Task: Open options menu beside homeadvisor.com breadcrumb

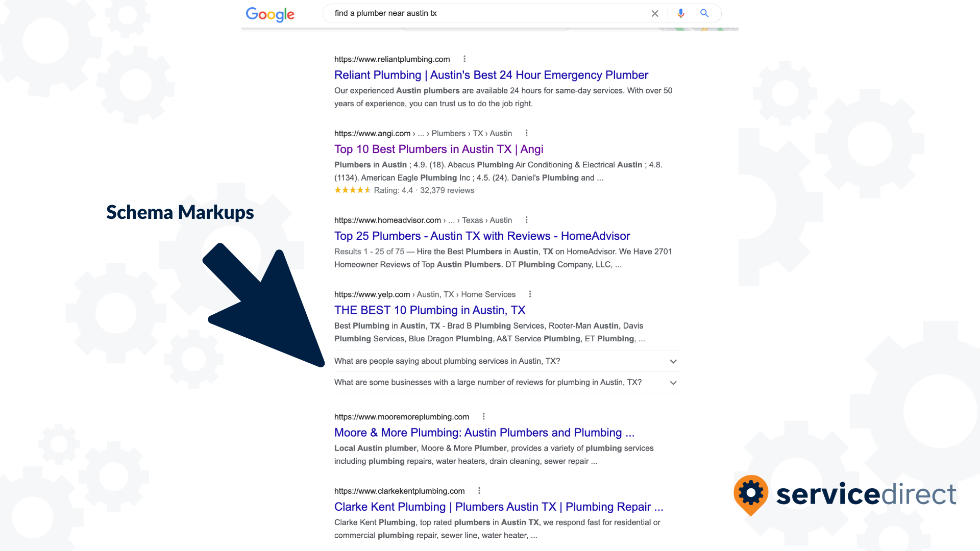Action: (526, 220)
